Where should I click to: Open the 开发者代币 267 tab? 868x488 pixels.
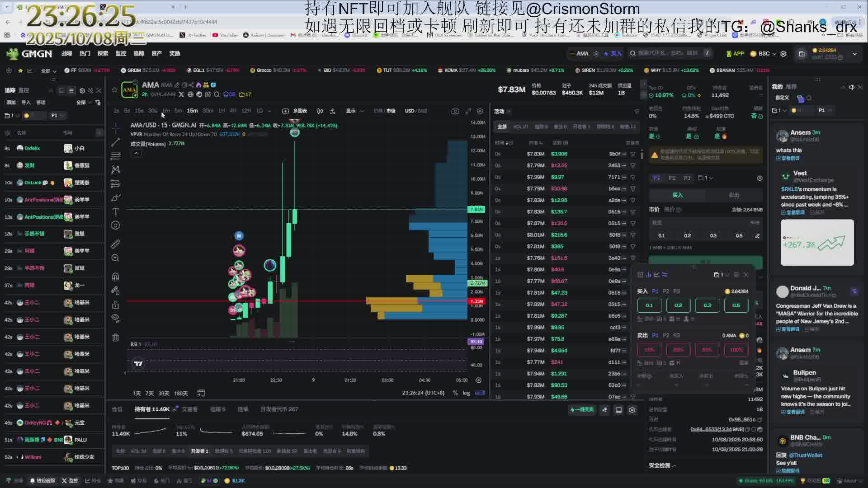click(x=279, y=409)
